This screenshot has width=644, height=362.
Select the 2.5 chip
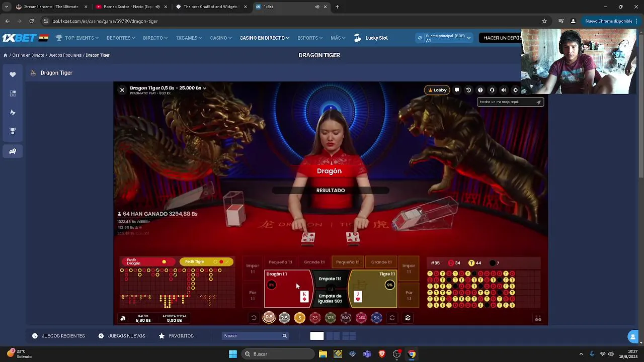point(284,318)
